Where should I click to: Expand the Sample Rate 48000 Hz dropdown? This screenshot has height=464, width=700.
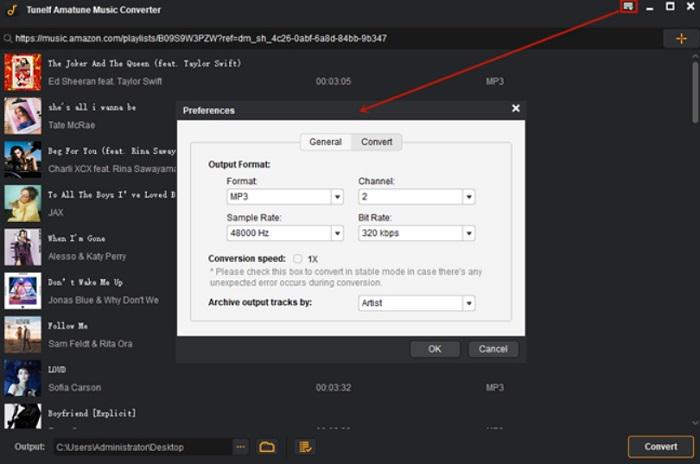tap(336, 233)
